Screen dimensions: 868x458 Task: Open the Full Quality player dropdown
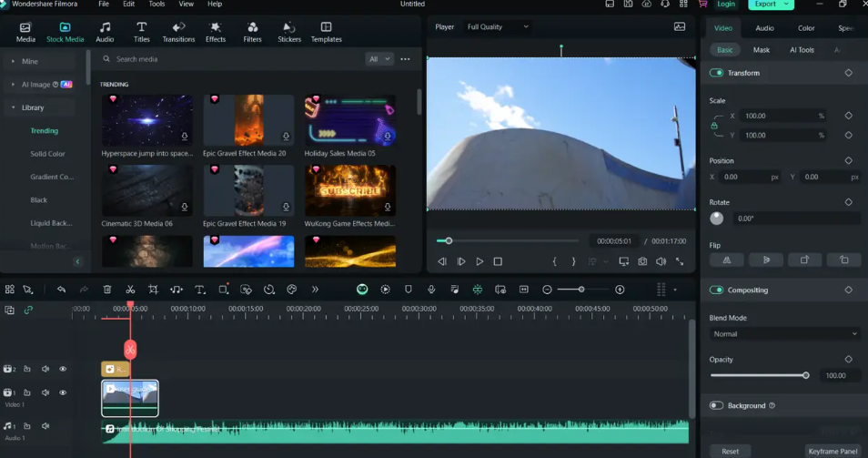coord(497,27)
